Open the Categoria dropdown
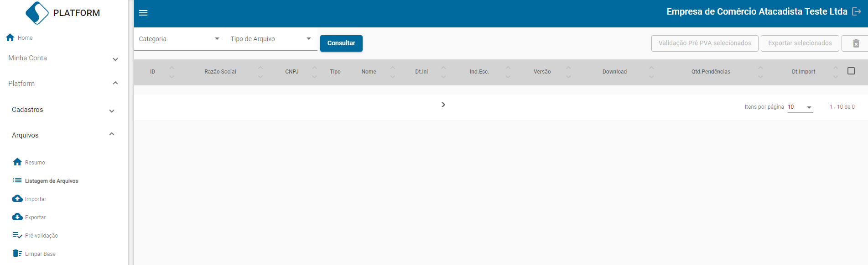This screenshot has width=868, height=265. pos(179,39)
